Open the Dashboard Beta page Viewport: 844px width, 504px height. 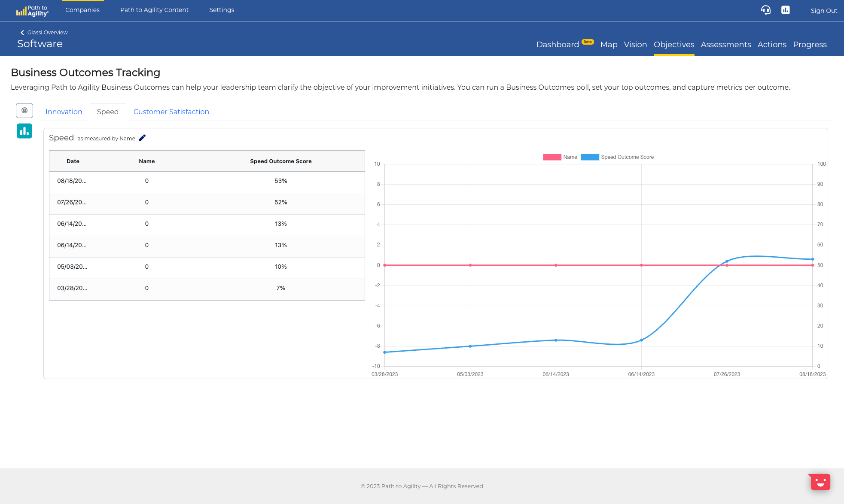[x=558, y=44]
